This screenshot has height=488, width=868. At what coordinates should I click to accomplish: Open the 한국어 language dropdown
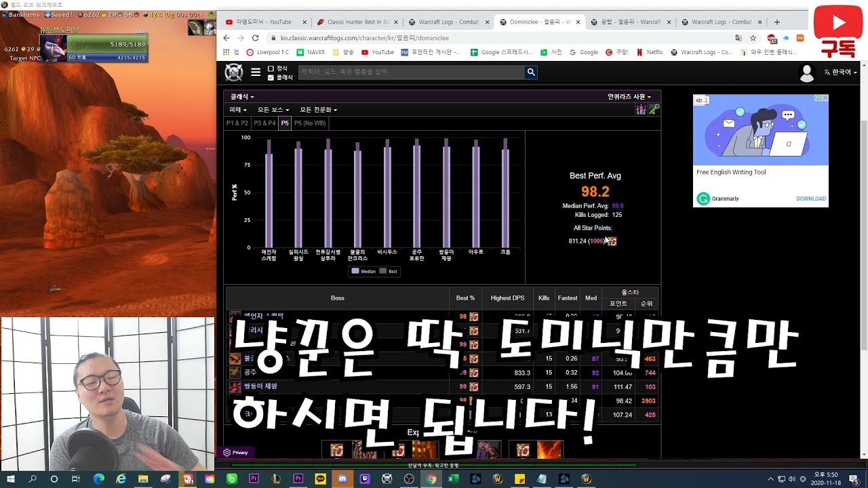click(841, 72)
